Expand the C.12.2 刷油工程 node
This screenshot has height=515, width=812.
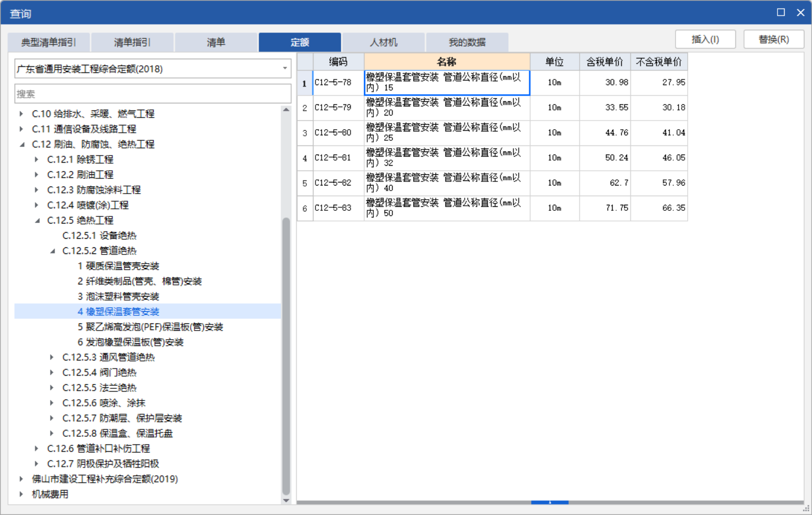pos(37,175)
